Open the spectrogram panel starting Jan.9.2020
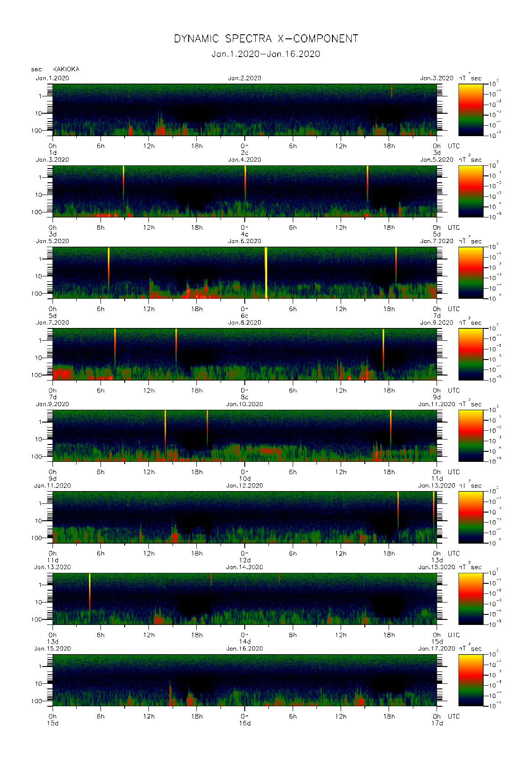The width and height of the screenshot is (532, 767). click(245, 436)
